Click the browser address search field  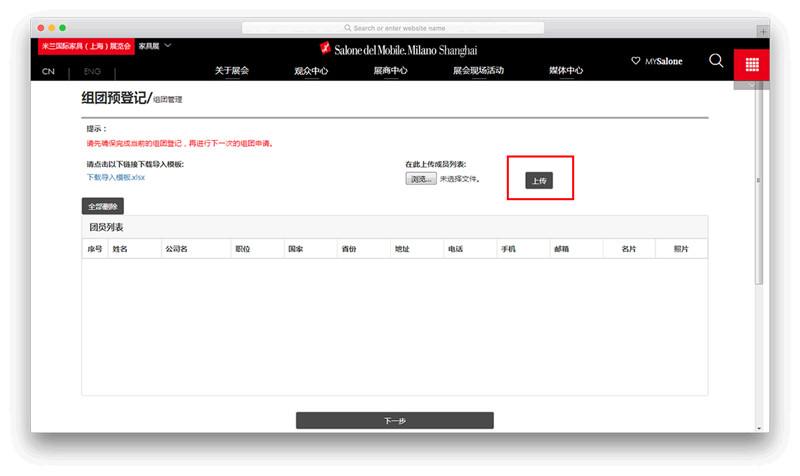400,28
